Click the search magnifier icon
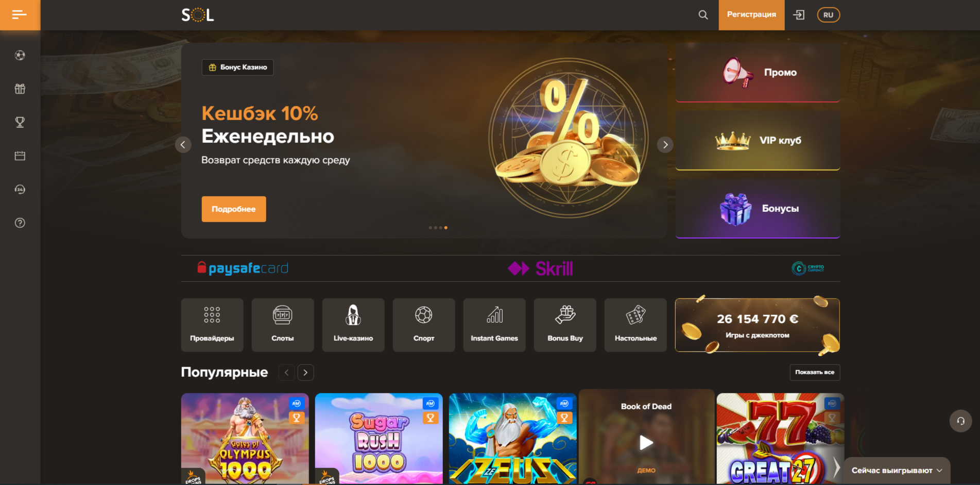This screenshot has width=980, height=485. [x=703, y=15]
